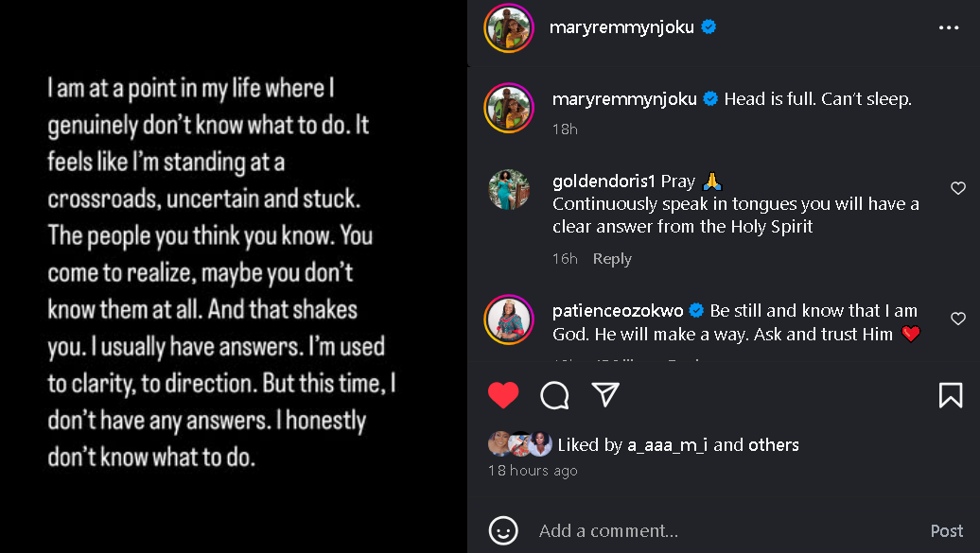Viewport: 980px width, 553px height.
Task: Like patienceozokwo's comment heart
Action: point(958,319)
